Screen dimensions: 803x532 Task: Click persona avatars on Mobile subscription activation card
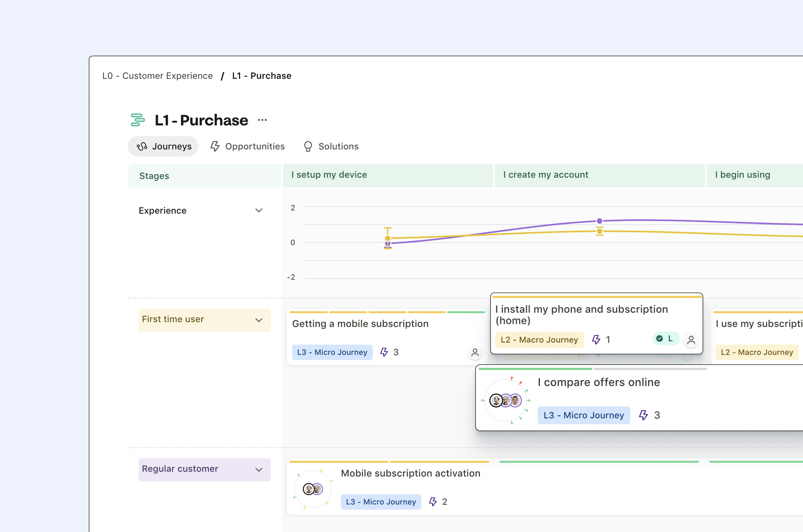[313, 489]
